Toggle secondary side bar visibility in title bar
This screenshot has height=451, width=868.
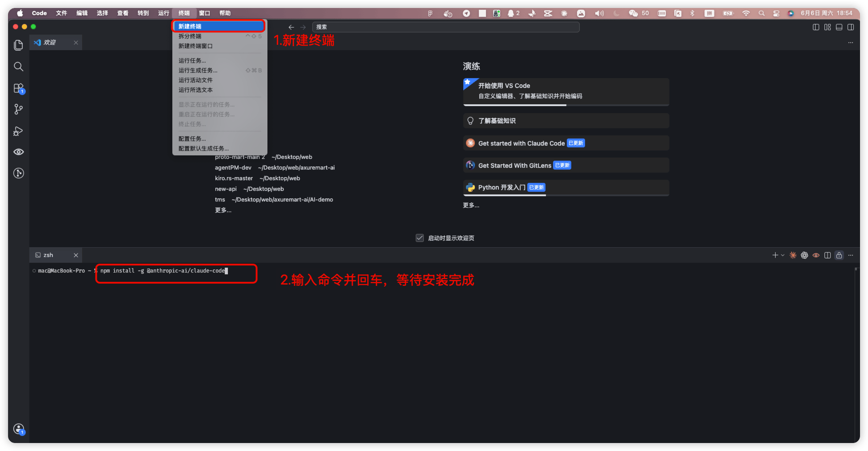tap(851, 27)
